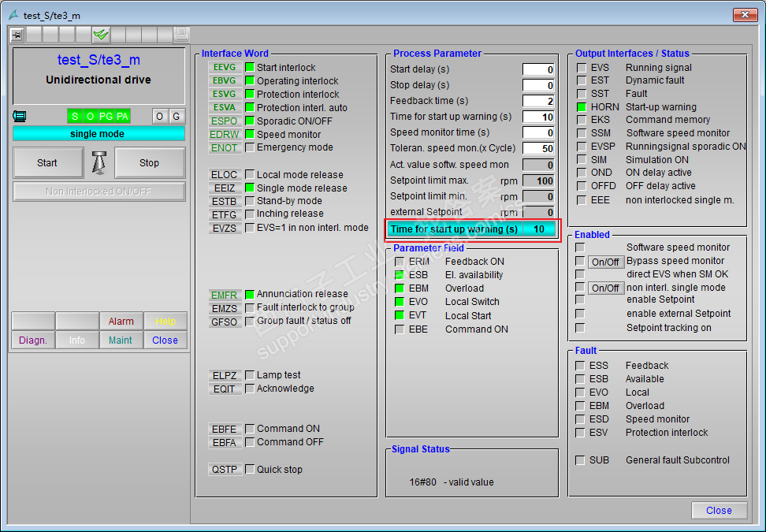
Task: Toggle the Software speed monitor enabled checkbox
Action: click(580, 247)
